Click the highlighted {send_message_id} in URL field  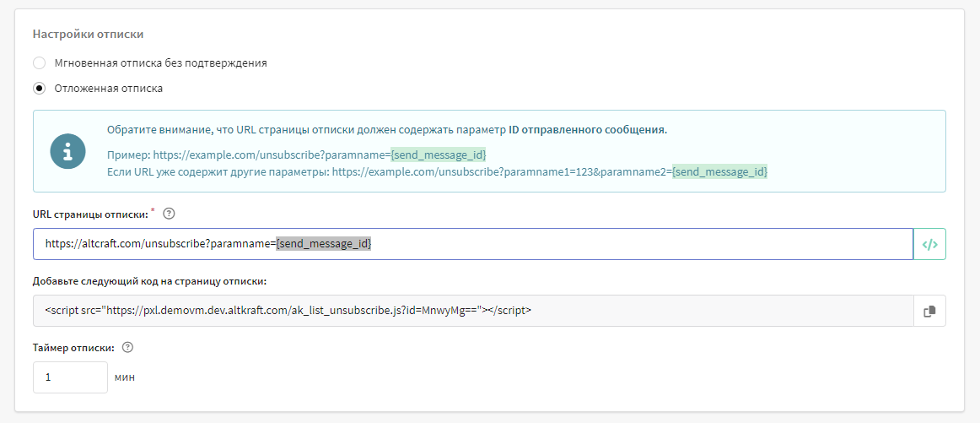(324, 244)
